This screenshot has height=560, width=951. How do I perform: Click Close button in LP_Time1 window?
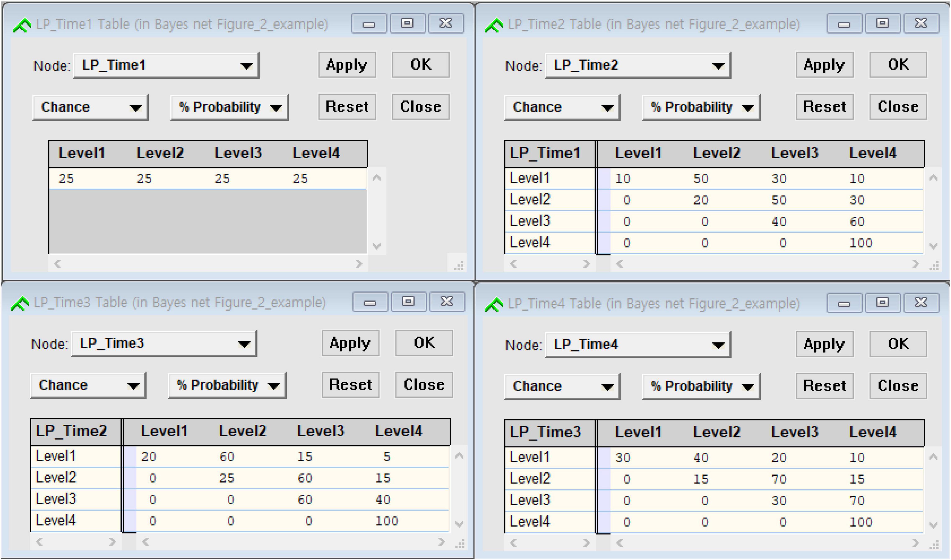[421, 107]
